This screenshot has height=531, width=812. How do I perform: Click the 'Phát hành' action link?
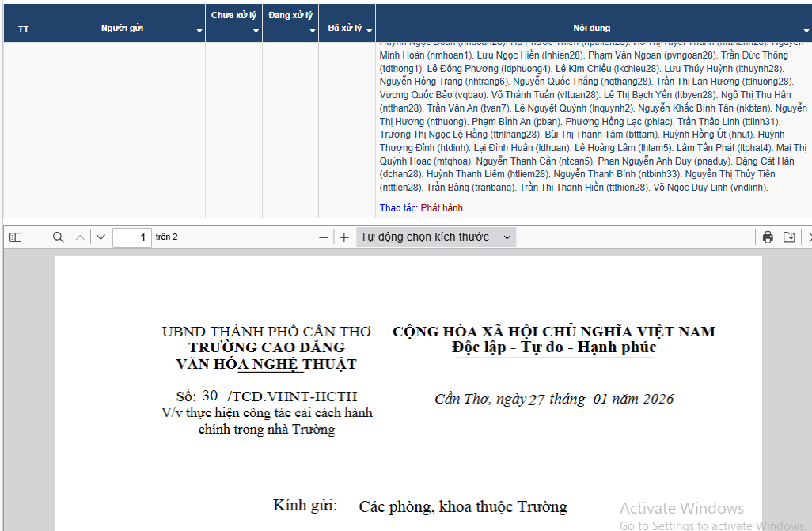(x=442, y=208)
